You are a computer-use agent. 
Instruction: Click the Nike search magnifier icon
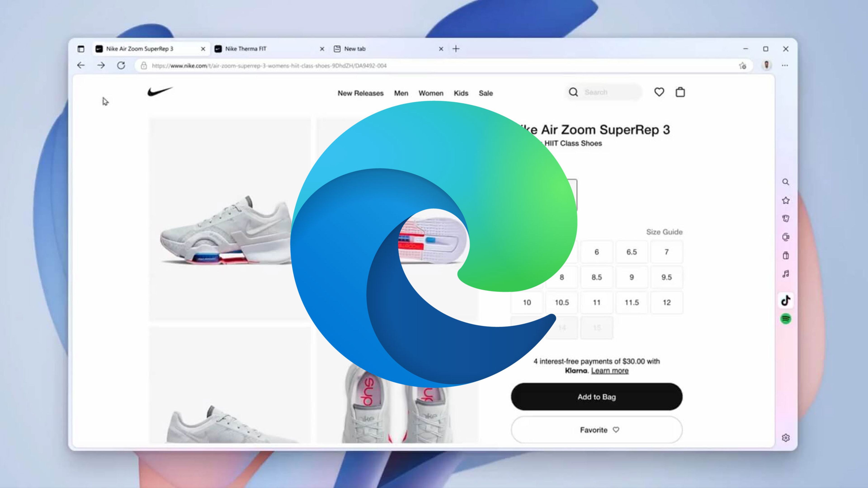pyautogui.click(x=573, y=92)
